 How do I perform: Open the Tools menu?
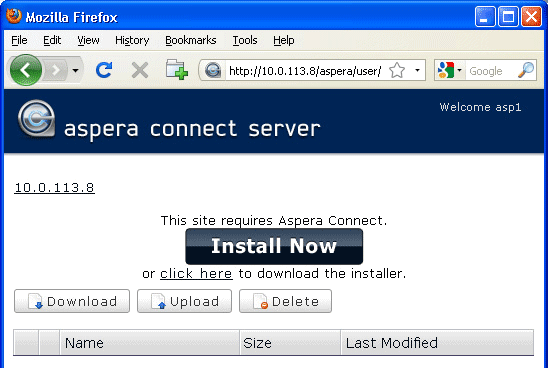pyautogui.click(x=245, y=41)
